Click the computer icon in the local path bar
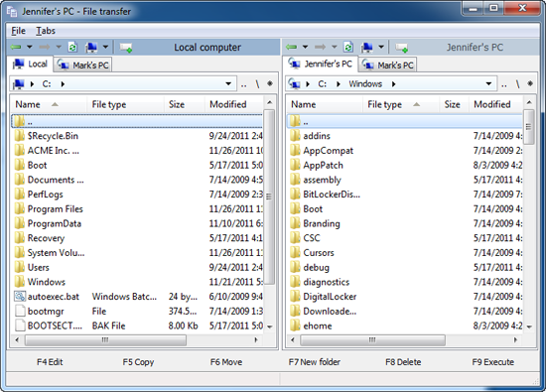Image resolution: width=546 pixels, height=392 pixels. click(19, 84)
